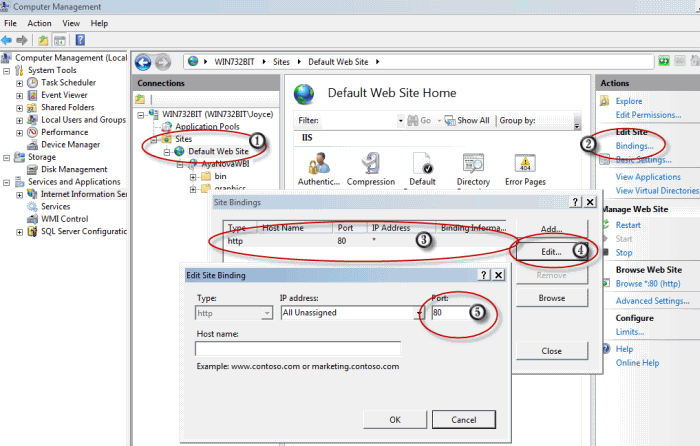Click Restart under Manage Web Site

click(x=628, y=225)
